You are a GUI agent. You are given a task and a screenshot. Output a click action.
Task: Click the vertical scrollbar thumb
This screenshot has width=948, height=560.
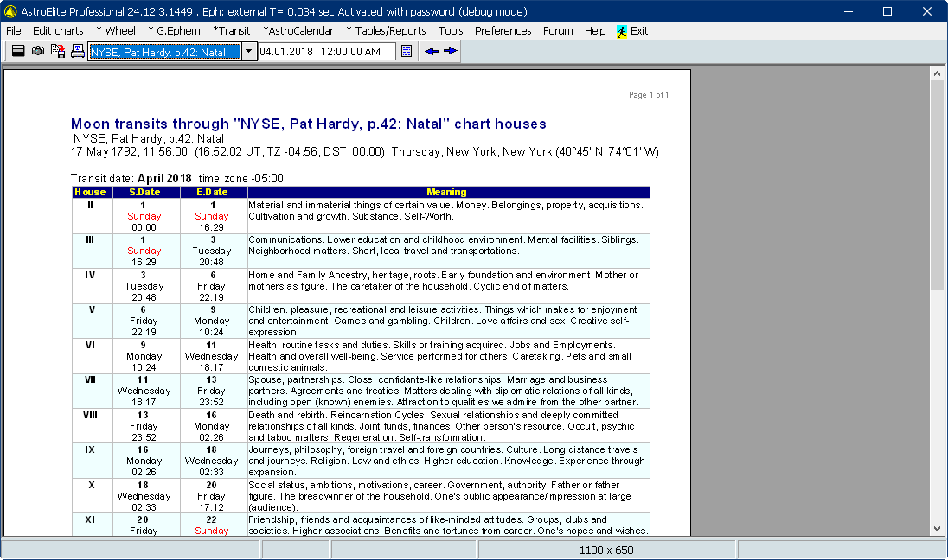pos(937,186)
